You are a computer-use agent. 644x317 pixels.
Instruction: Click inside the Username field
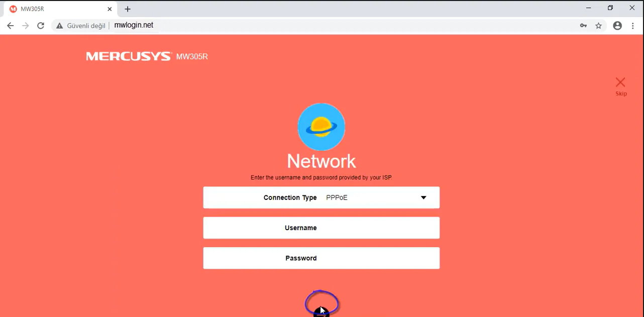tap(321, 228)
